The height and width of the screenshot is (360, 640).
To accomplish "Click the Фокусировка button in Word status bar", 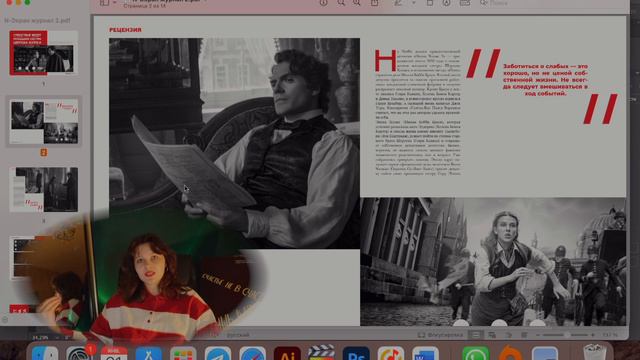I will point(440,335).
